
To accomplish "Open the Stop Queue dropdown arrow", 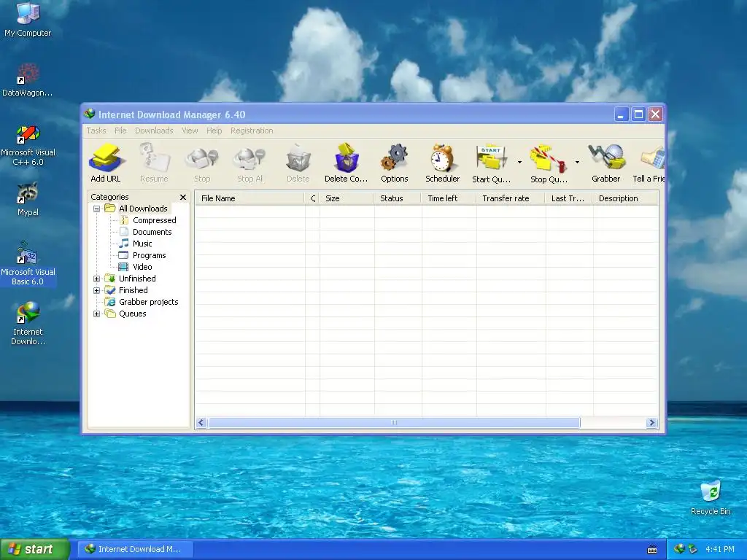I will pos(578,163).
